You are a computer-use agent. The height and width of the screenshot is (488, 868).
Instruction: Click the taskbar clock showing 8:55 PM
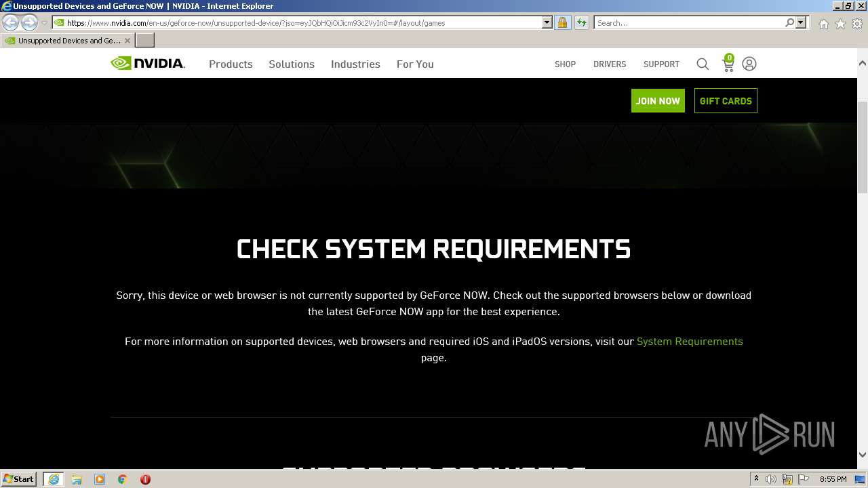tap(833, 479)
